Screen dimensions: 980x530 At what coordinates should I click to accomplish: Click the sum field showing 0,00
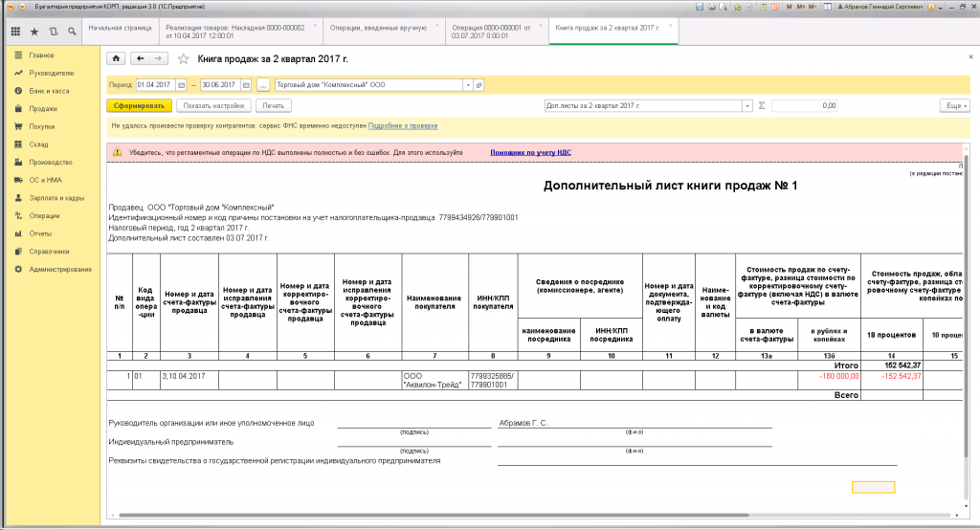click(x=804, y=105)
